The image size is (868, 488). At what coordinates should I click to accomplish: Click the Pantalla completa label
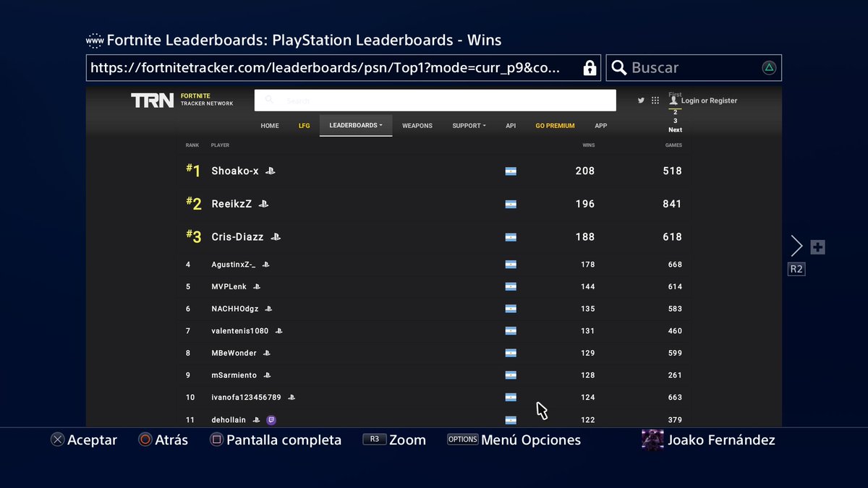(x=284, y=440)
